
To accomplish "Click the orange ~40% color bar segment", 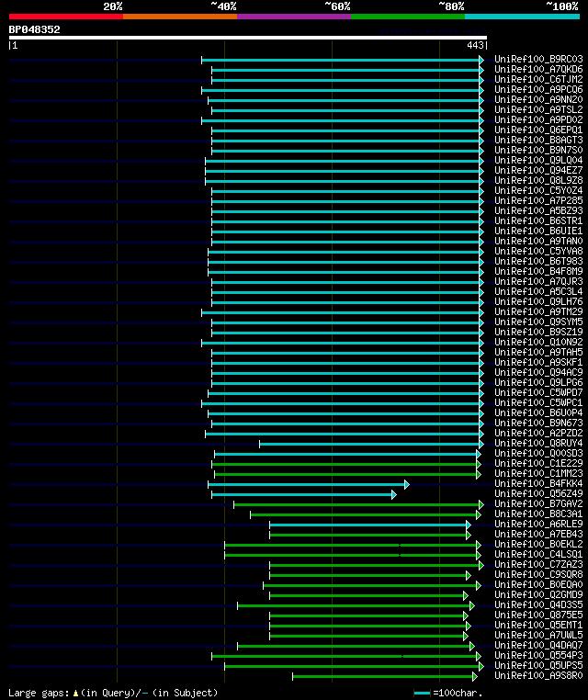I will pyautogui.click(x=180, y=17).
